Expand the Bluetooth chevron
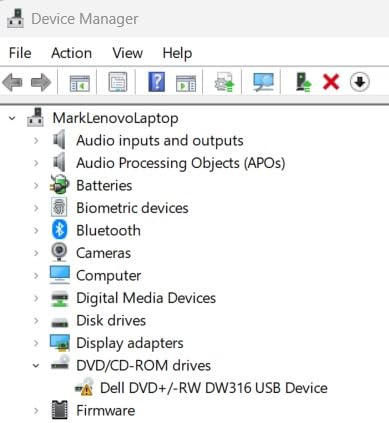 (36, 230)
